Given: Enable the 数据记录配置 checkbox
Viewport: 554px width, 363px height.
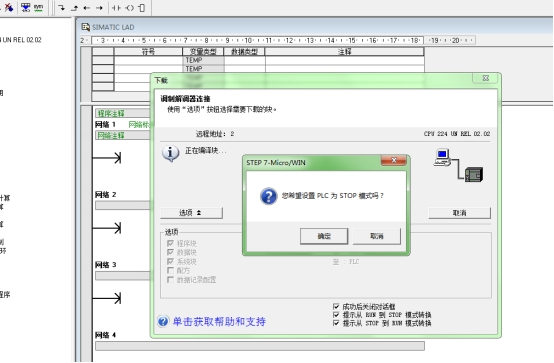Looking at the screenshot, I should pyautogui.click(x=170, y=280).
